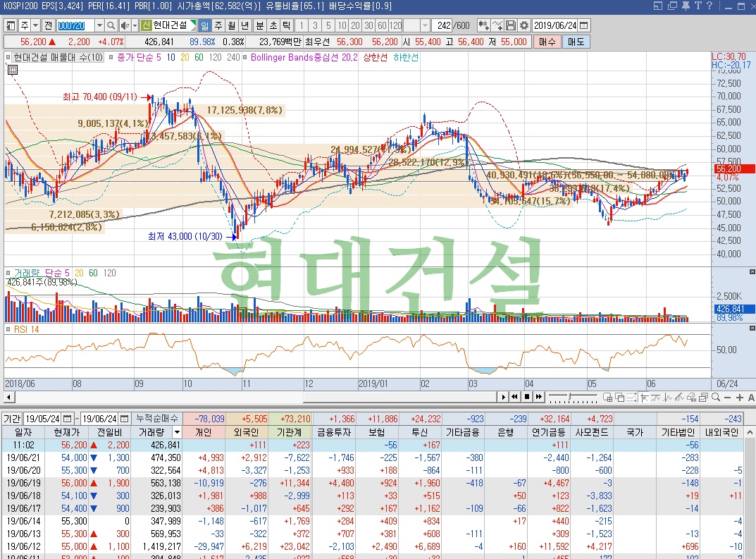Viewport: 756px width, 559px height.
Task: Click the stop button under chart
Action: coord(527,397)
